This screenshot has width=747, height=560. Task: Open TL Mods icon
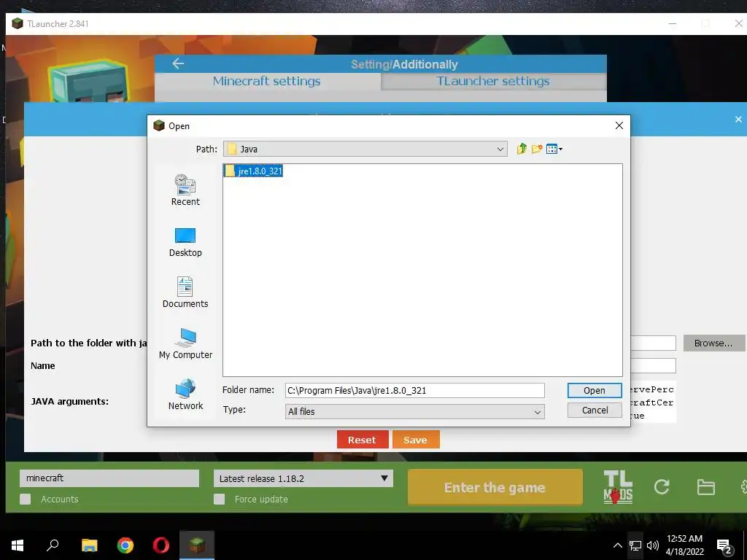(x=618, y=487)
